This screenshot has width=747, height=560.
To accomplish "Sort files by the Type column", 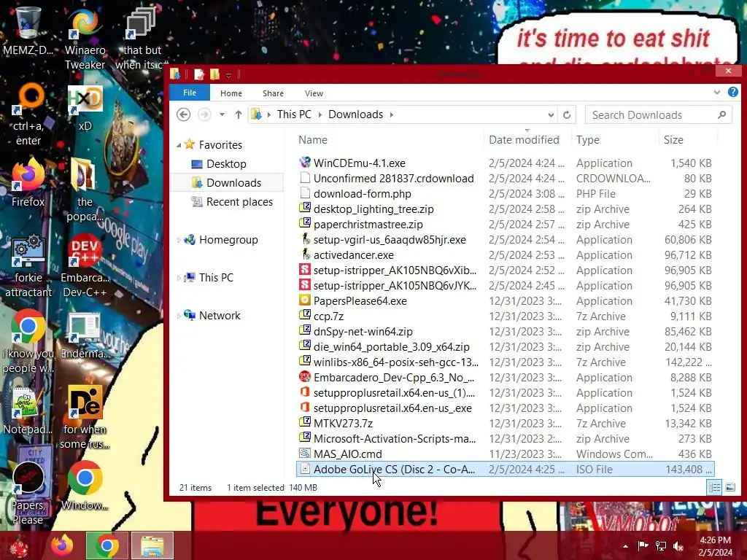I will (614, 139).
